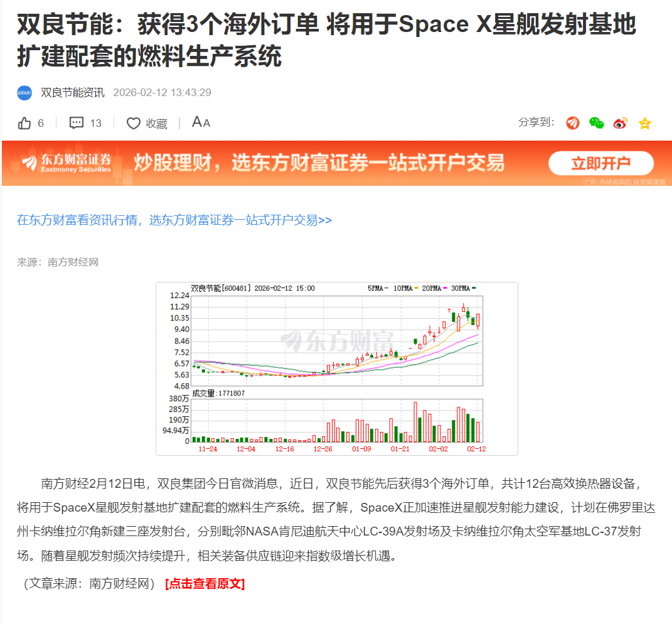672x624 pixels.
Task: Open the blue 一站式开户交易 link
Action: pyautogui.click(x=174, y=220)
